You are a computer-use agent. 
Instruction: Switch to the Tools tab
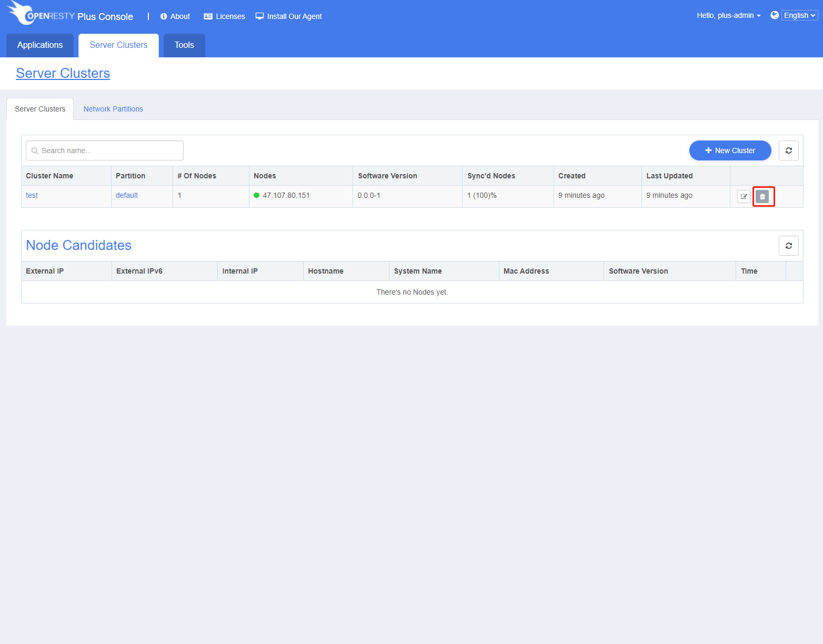[x=184, y=45]
